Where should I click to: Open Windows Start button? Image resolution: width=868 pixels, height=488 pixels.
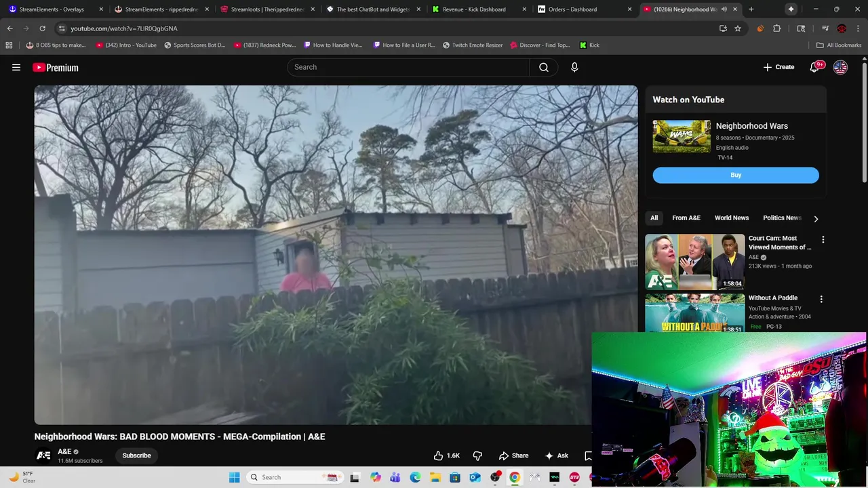point(235,477)
